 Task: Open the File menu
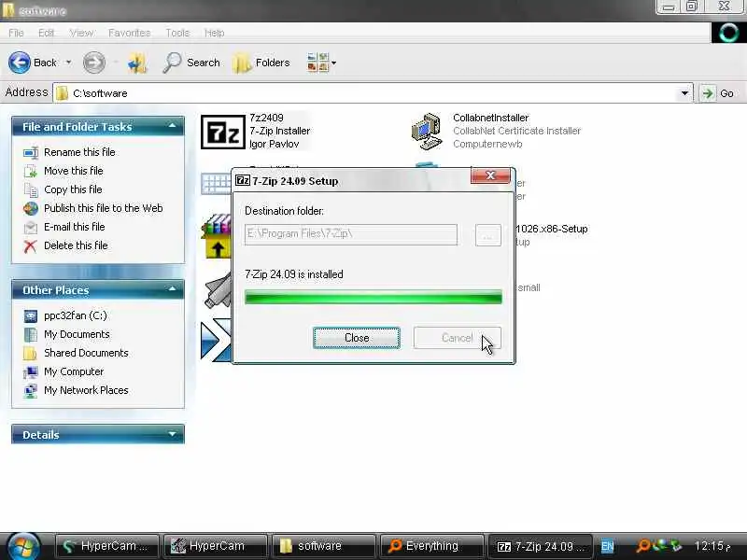pyautogui.click(x=16, y=33)
